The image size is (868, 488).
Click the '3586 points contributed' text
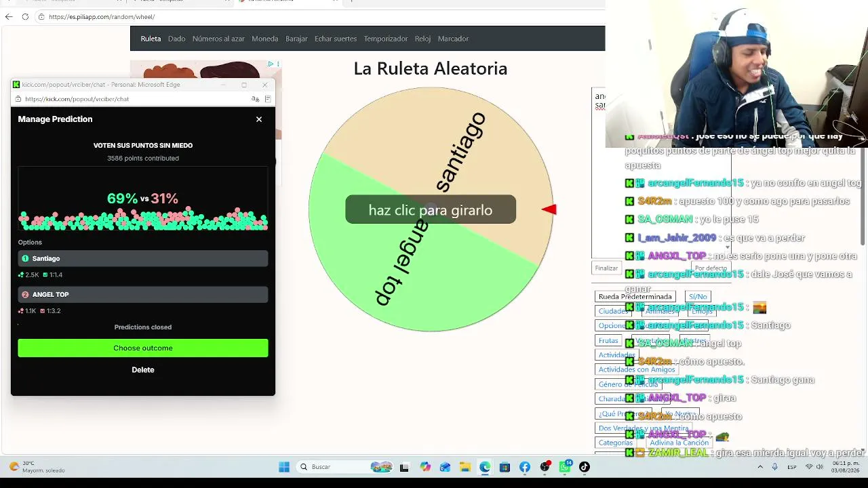point(143,158)
